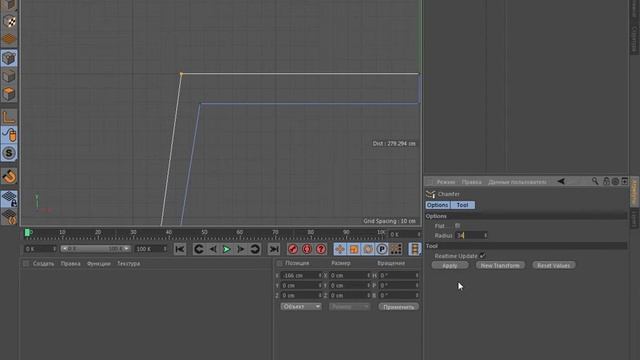This screenshot has width=640, height=360.
Task: Click the timeline range preview slider
Action: pos(96,249)
